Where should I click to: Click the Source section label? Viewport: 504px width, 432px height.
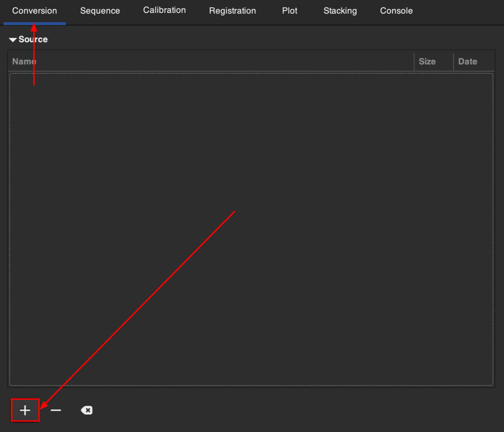(33, 39)
